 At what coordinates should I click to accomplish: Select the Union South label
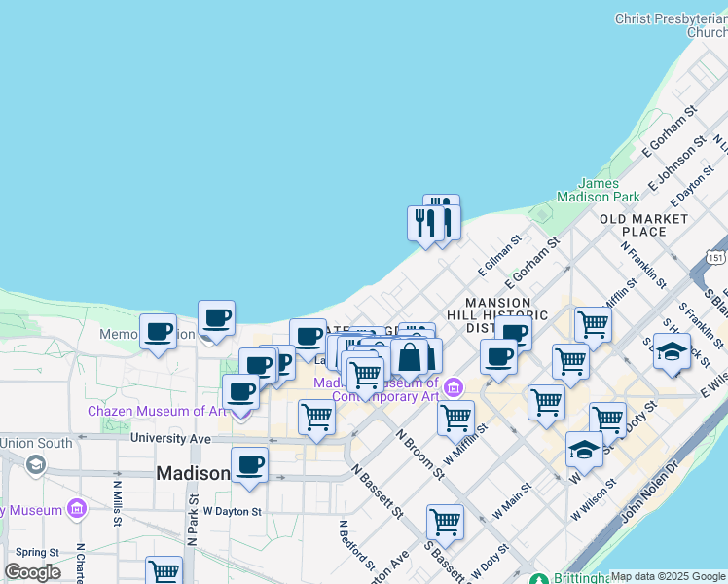(x=36, y=443)
